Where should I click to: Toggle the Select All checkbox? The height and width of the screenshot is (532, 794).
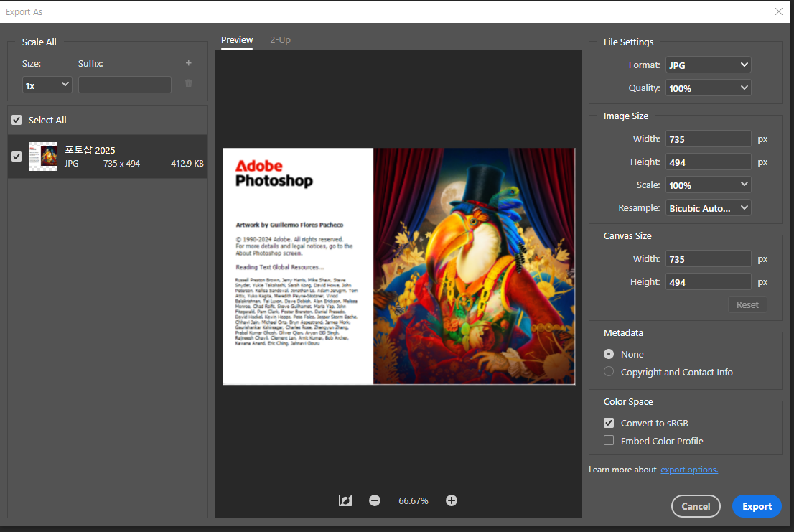(17, 120)
